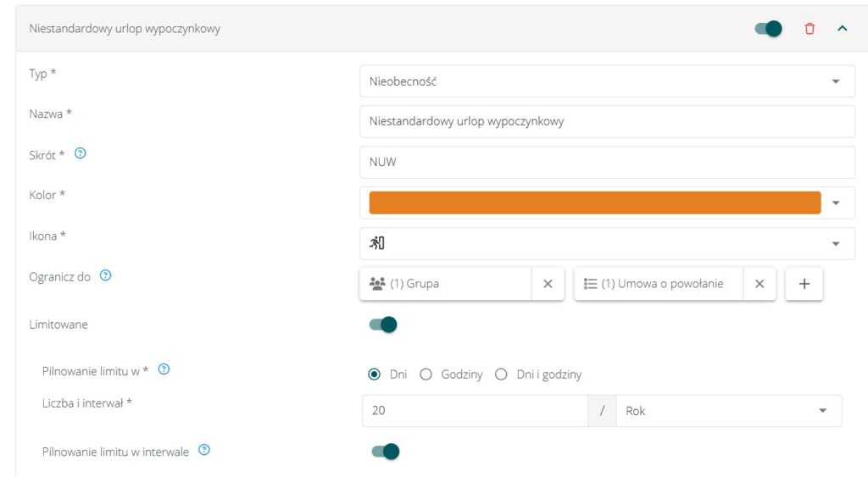Click help icon next to Pilnowanie limitu w

pos(164,369)
